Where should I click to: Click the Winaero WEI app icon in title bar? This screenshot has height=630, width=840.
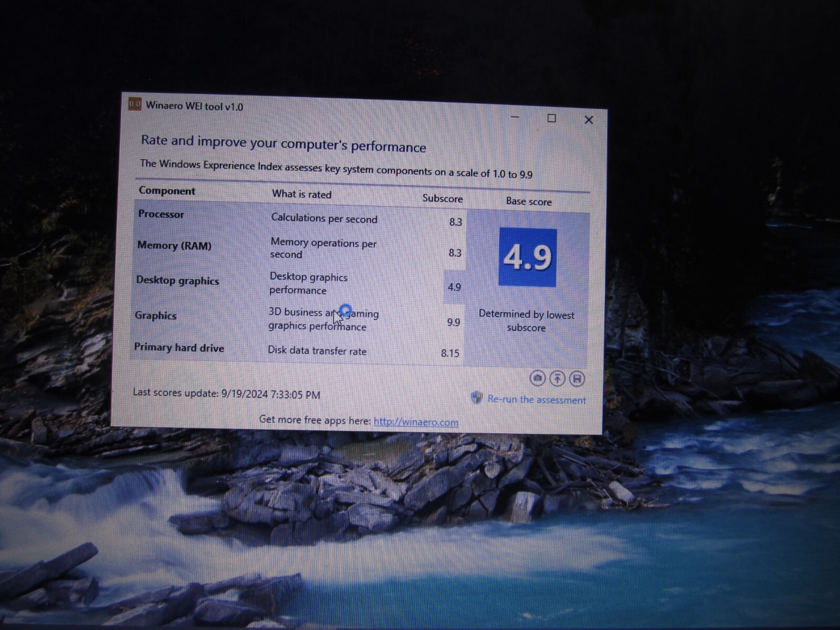[135, 104]
